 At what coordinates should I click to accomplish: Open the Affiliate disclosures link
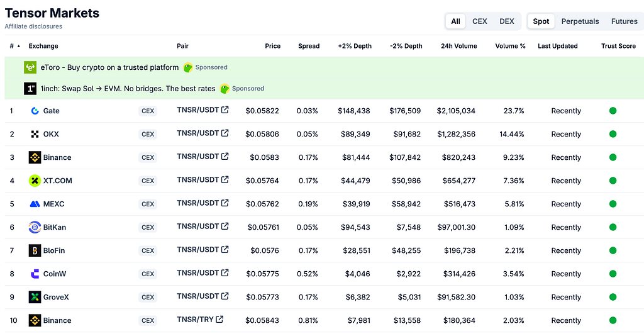[33, 26]
